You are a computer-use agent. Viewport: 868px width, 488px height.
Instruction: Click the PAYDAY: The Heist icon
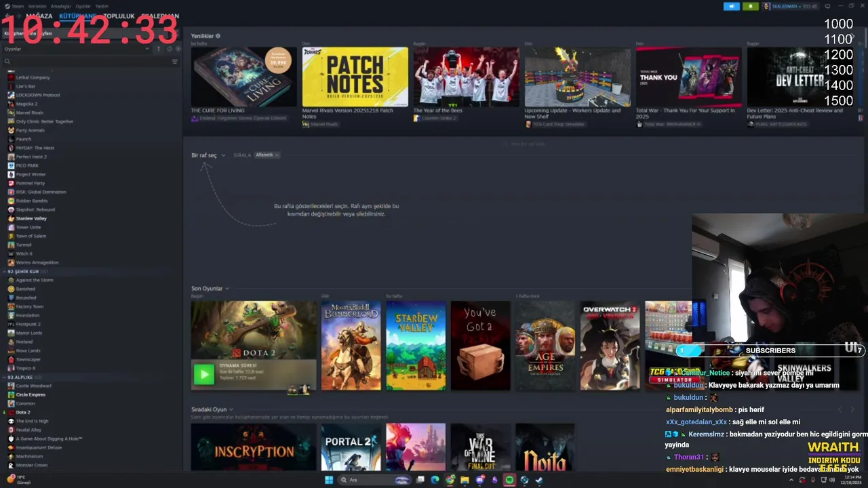pos(11,148)
